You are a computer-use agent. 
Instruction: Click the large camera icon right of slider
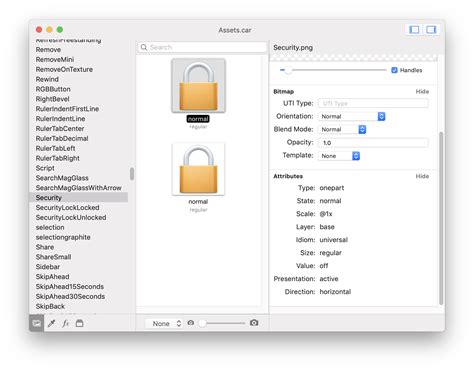[254, 323]
